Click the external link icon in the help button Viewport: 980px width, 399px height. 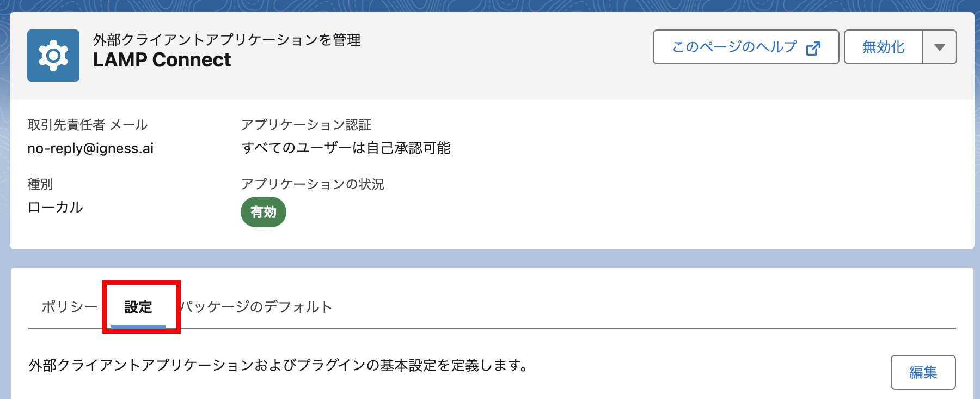click(x=813, y=48)
